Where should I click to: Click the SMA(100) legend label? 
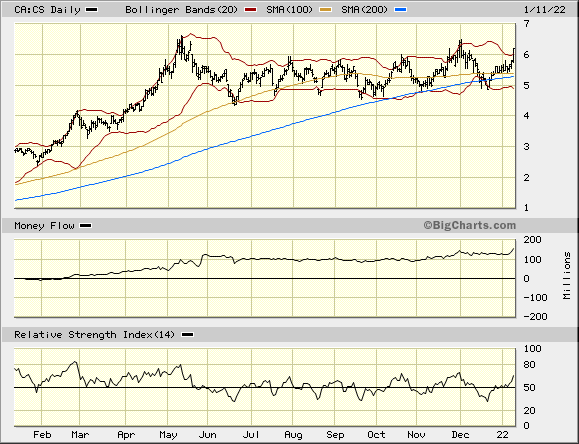290,10
